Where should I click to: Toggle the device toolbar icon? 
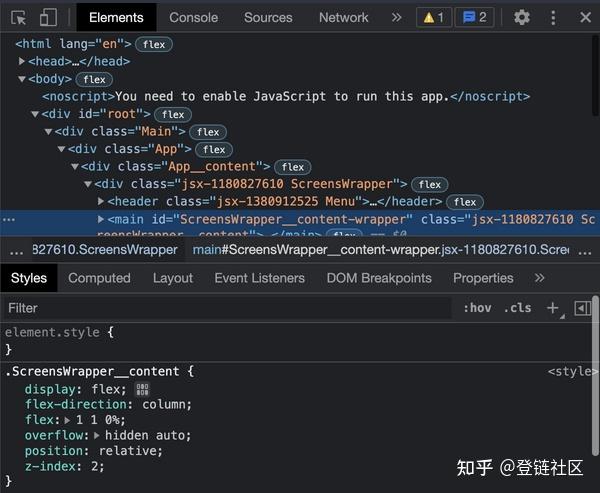48,18
